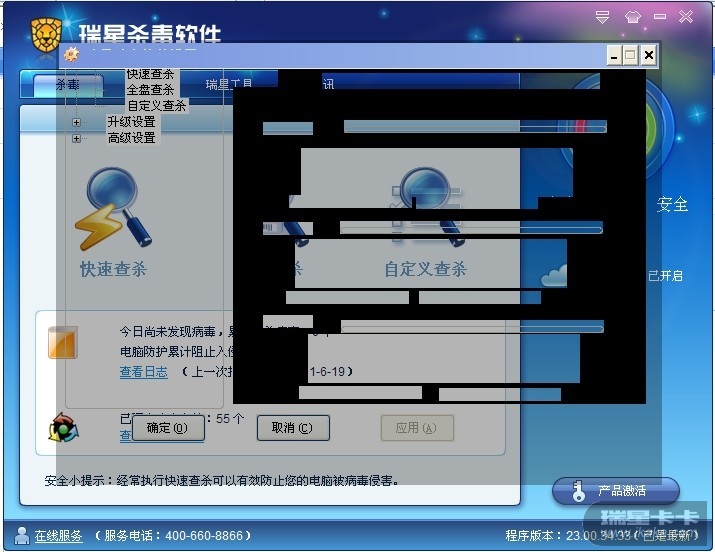The image size is (715, 552).
Task: Click the 已开启 status text
Action: pyautogui.click(x=665, y=276)
